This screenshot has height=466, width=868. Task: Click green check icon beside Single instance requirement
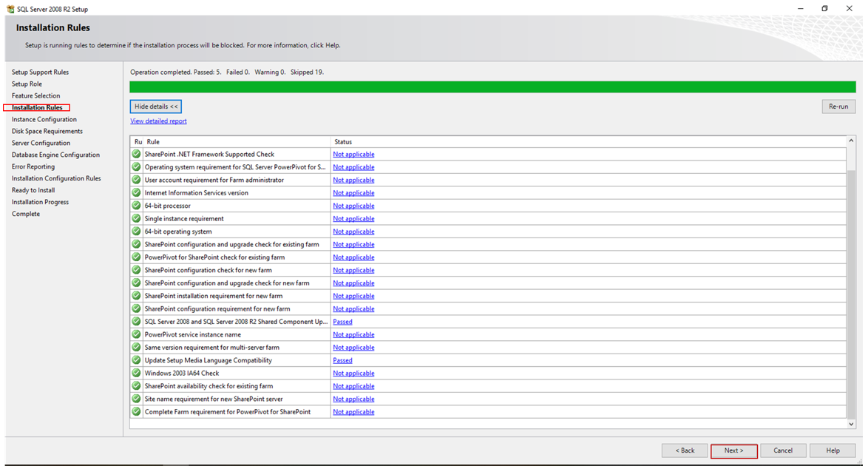[x=136, y=218]
